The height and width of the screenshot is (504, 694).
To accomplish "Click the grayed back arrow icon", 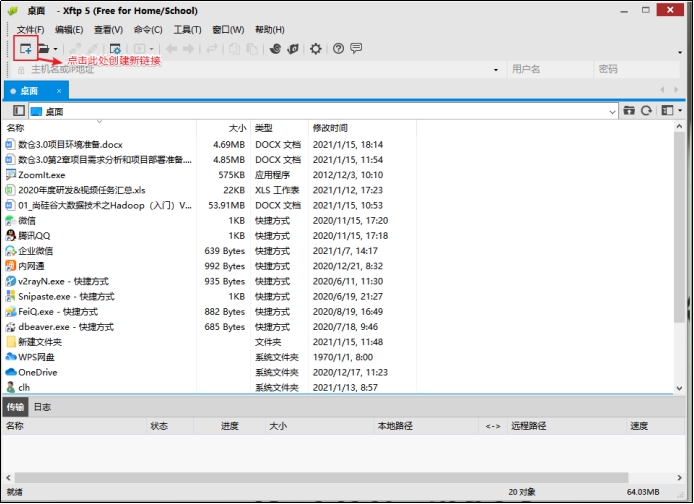I will 171,49.
